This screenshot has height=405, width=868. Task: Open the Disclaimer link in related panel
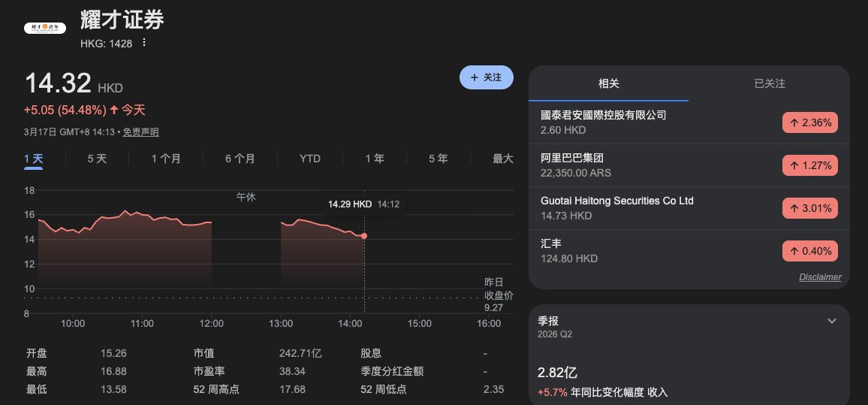pos(820,277)
